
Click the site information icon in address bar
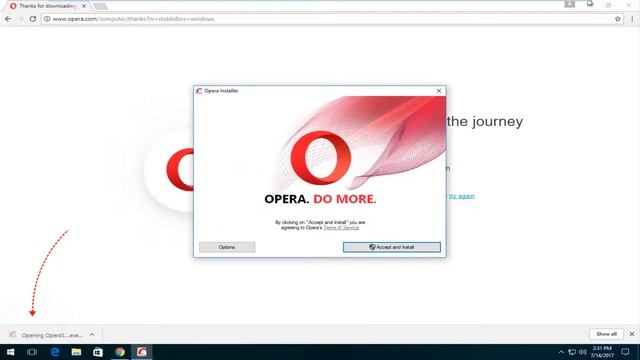(x=47, y=19)
